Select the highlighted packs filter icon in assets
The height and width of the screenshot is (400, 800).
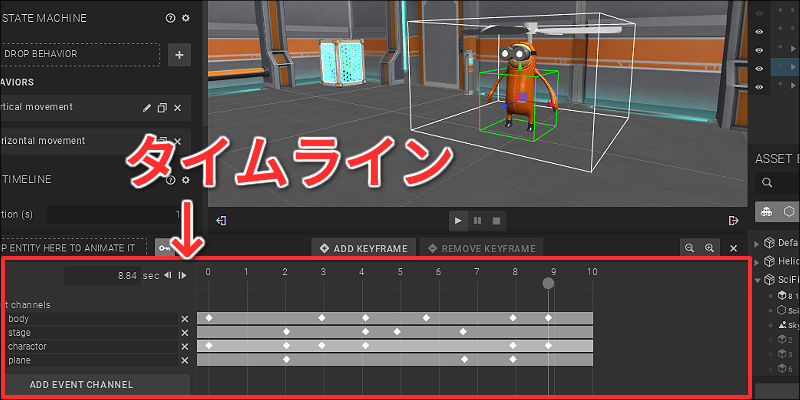(766, 212)
